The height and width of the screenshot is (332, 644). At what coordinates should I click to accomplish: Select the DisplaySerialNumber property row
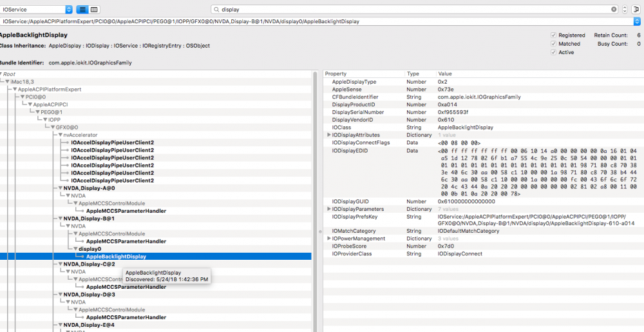(x=484, y=112)
